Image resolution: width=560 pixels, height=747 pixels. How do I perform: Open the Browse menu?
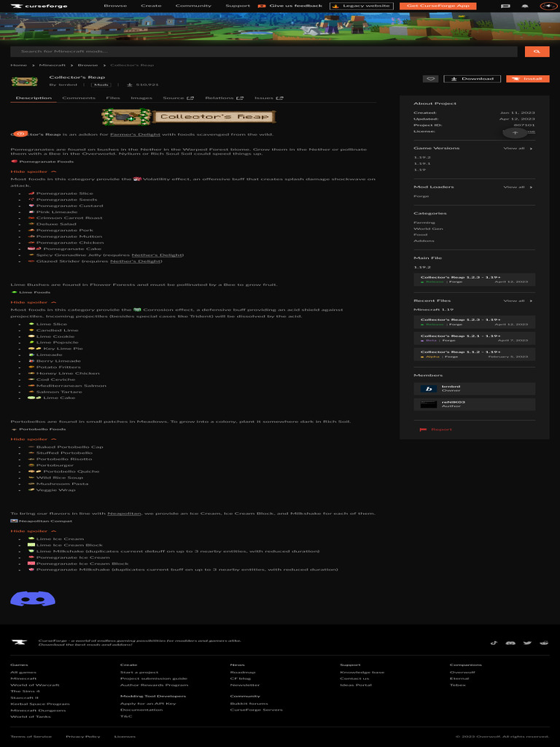pos(115,6)
